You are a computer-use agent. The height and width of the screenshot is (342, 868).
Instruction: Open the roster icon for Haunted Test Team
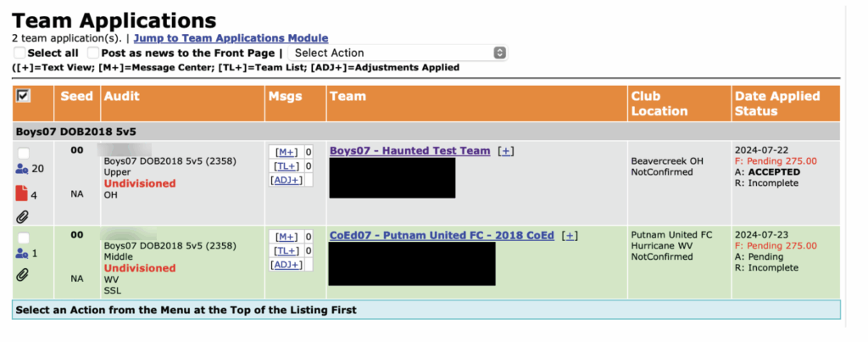pos(22,169)
